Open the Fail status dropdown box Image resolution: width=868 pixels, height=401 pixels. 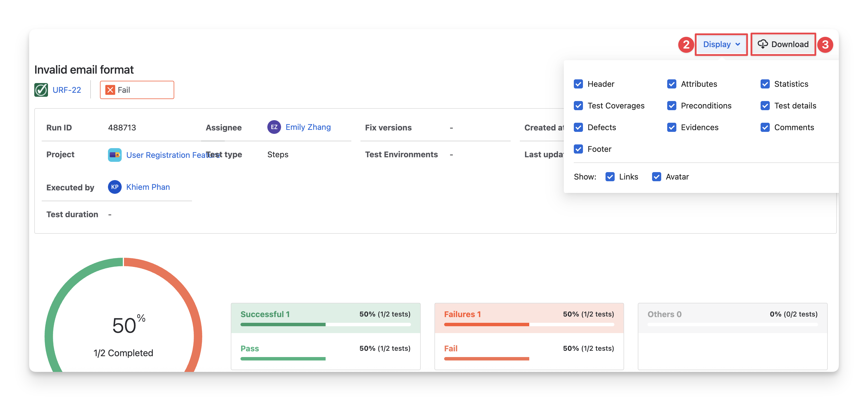(x=145, y=90)
